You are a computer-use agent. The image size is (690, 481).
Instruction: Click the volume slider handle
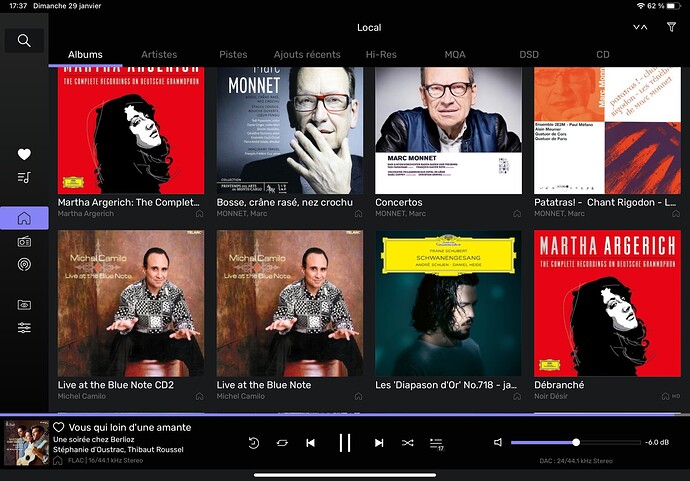click(x=576, y=442)
